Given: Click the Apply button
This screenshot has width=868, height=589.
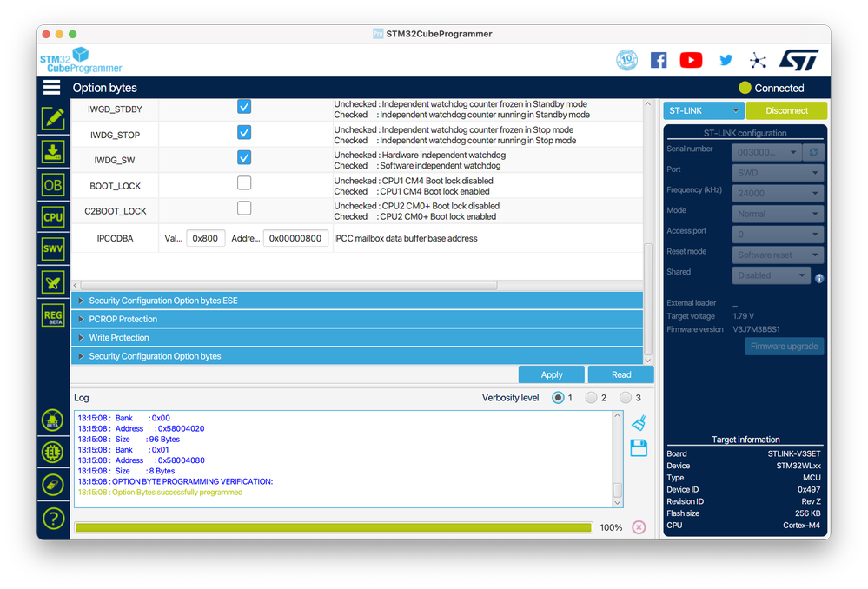Looking at the screenshot, I should [x=552, y=374].
